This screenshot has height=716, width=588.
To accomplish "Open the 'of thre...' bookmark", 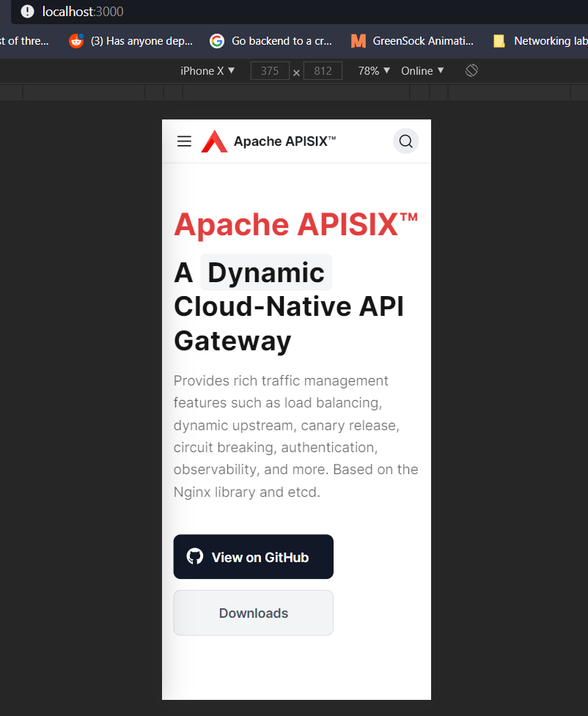I will 25,41.
